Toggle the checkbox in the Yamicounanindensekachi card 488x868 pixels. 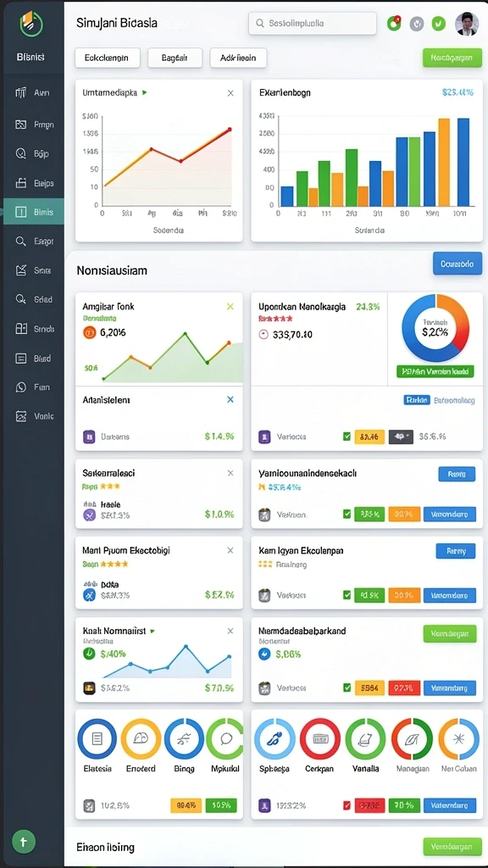347,515
